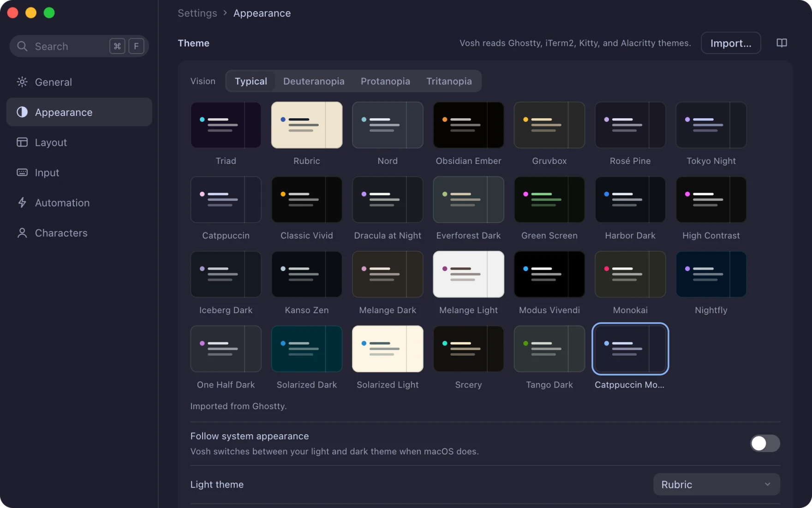Pick the One Half Dark theme
Screen dimensions: 812x508
coord(226,349)
